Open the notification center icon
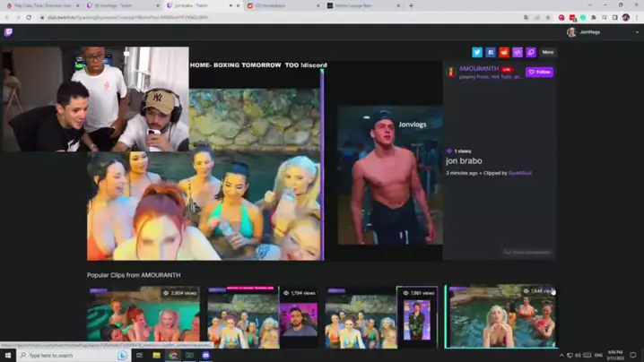The image size is (644, 362). [633, 355]
